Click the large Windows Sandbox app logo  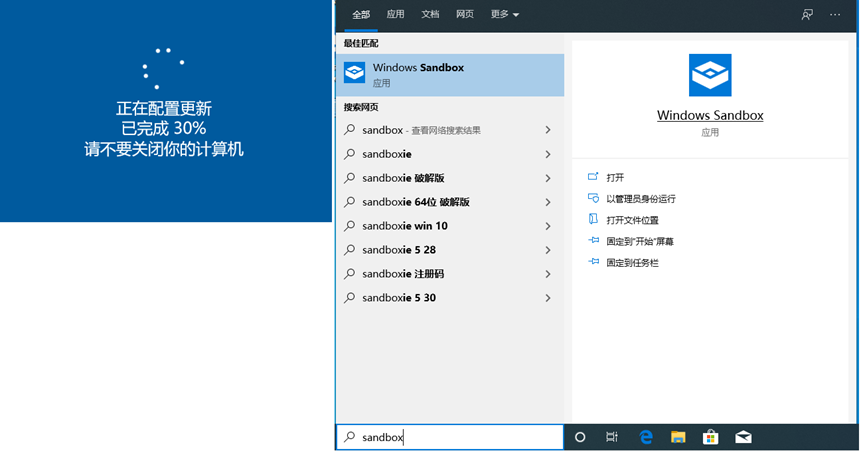(710, 75)
